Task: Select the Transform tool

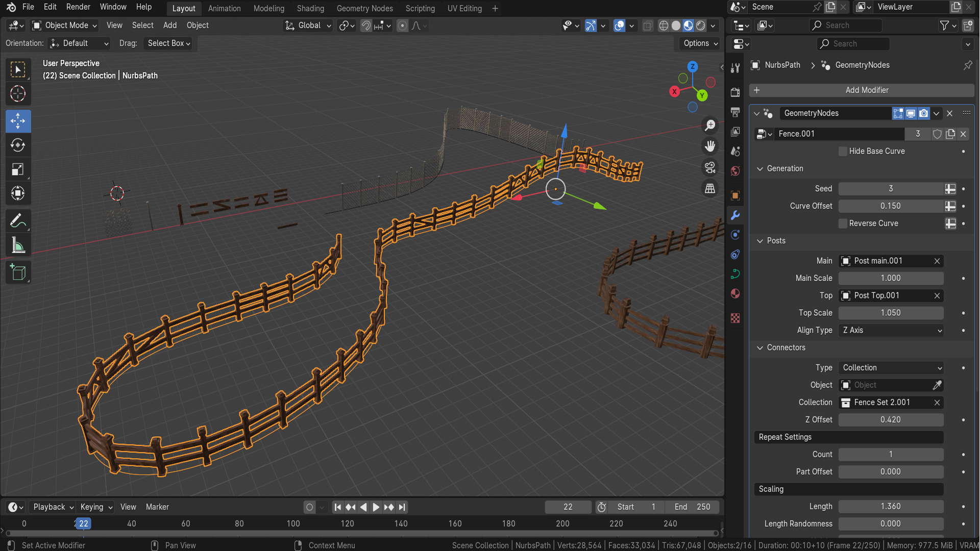Action: [18, 193]
